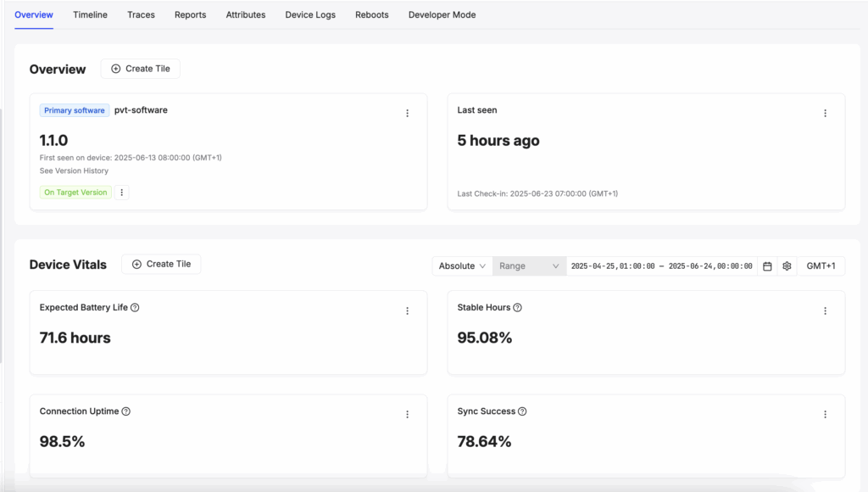The height and width of the screenshot is (492, 868).
Task: Click kebab icon next to On Target Version
Action: (122, 193)
